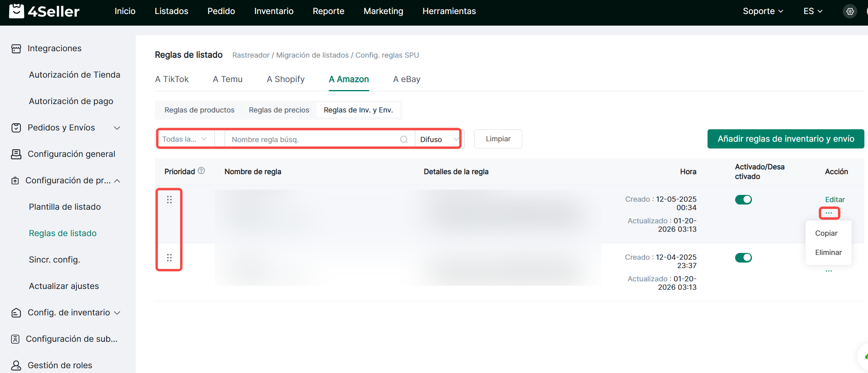Open the Herramientas menu
Image resolution: width=868 pixels, height=373 pixels.
[x=449, y=11]
